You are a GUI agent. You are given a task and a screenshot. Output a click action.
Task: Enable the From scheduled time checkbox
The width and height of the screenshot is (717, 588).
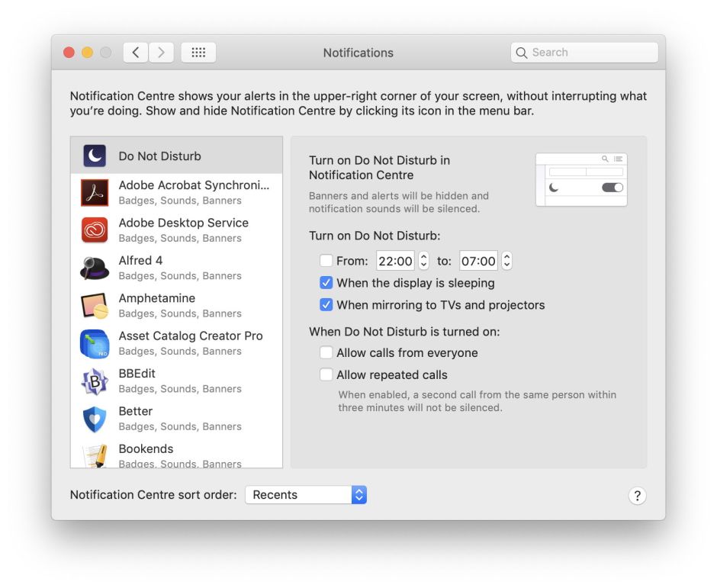pyautogui.click(x=326, y=261)
